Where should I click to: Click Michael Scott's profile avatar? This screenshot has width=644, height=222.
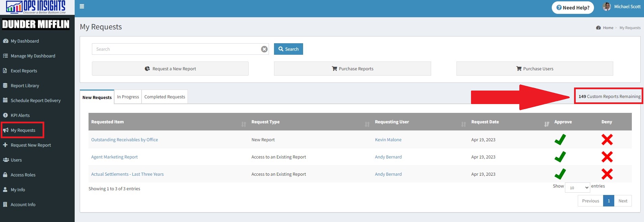click(x=606, y=7)
